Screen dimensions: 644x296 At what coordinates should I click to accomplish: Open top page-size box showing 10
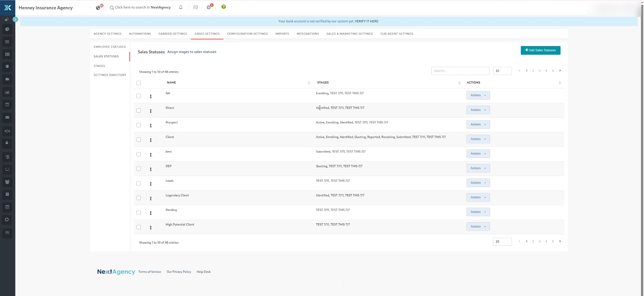click(x=502, y=71)
